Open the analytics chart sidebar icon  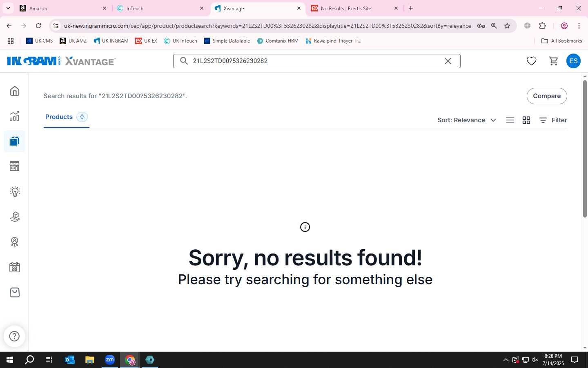pos(15,116)
